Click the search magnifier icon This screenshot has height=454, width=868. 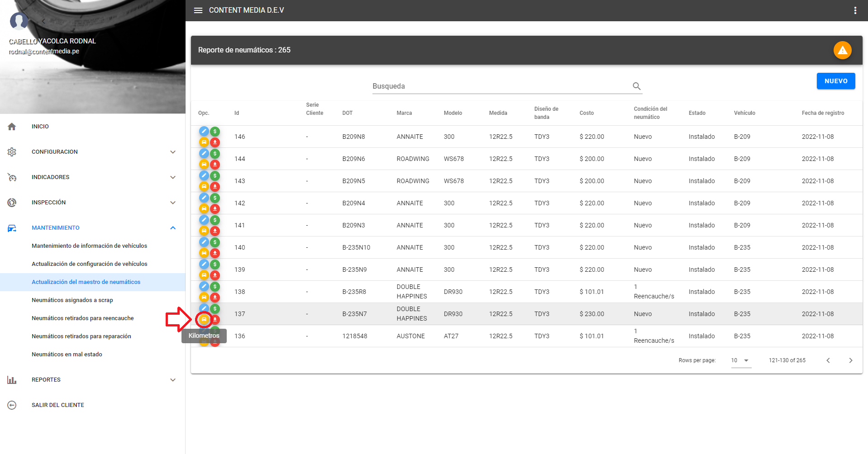[x=636, y=86]
